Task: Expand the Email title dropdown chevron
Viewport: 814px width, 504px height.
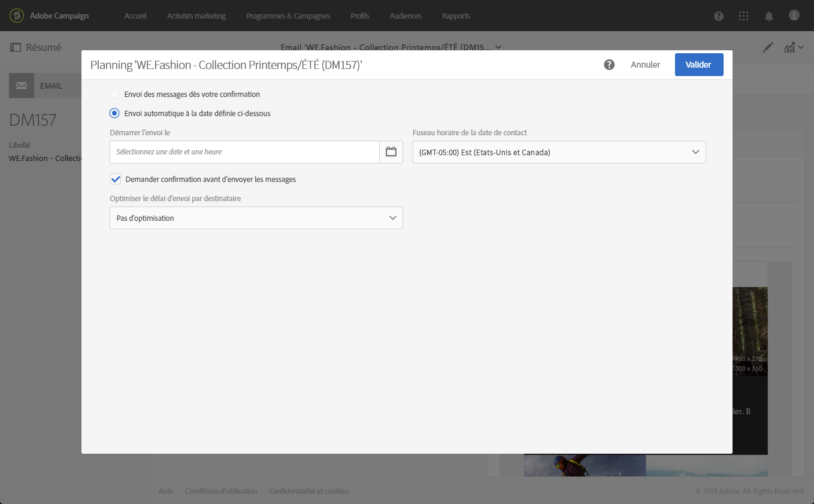Action: pos(499,47)
